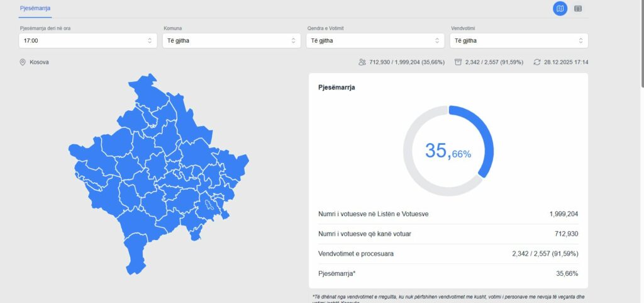Expand the Vendvotimi dropdown
644x303 pixels.
point(519,40)
